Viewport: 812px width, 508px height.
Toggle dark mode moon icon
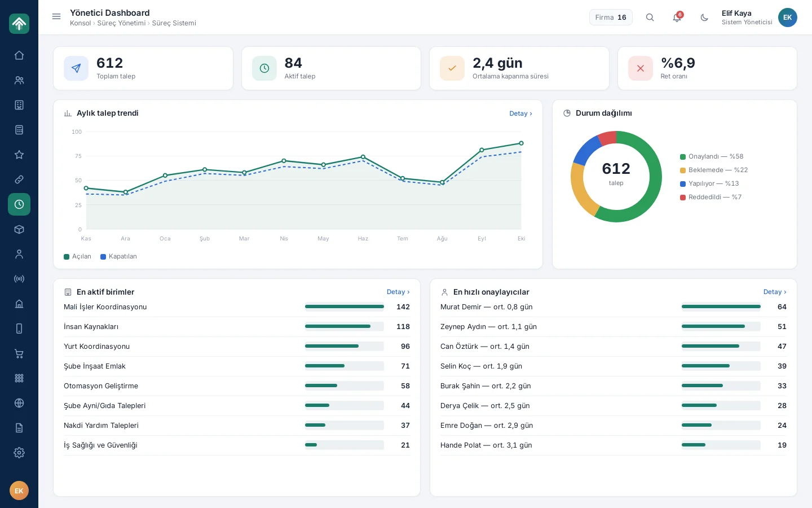704,17
